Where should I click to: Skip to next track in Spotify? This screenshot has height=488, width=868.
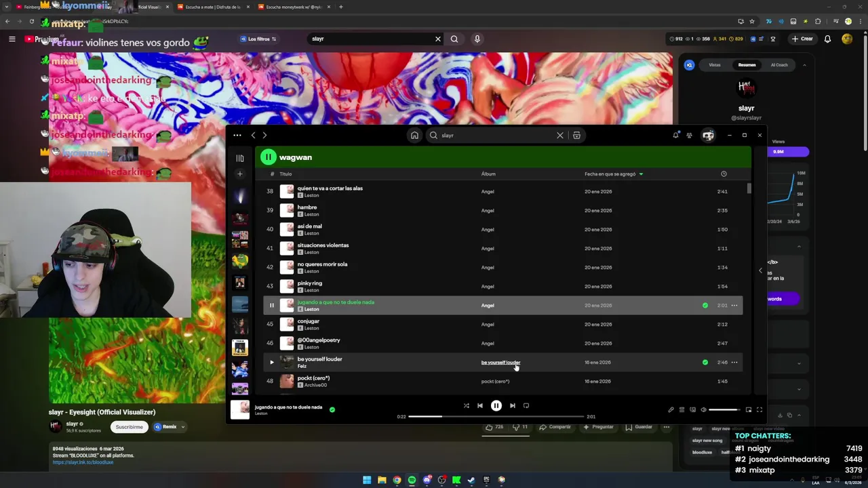coord(513,406)
